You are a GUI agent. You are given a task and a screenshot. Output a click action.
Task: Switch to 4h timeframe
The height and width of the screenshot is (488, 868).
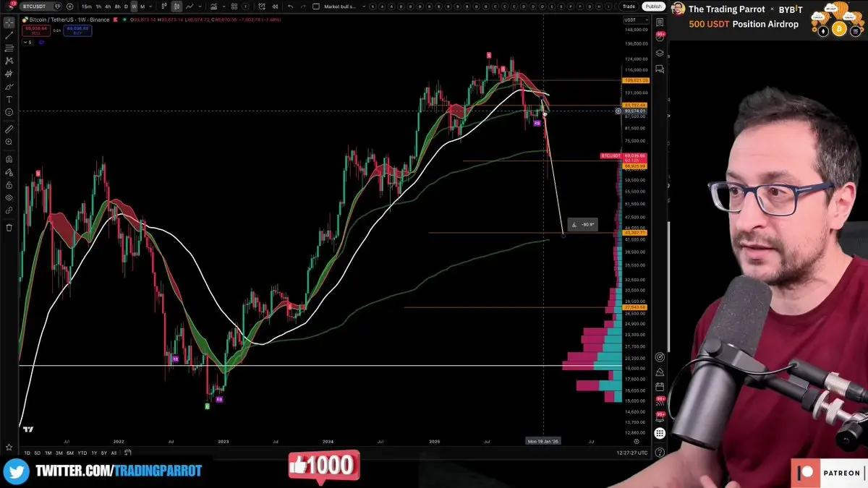[x=108, y=7]
